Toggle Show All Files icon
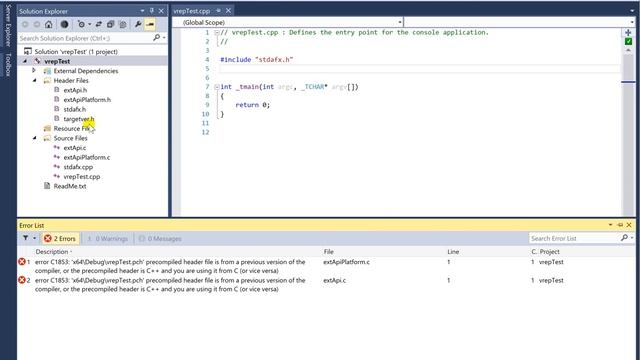Screen dimensions: 640x360 122,24
